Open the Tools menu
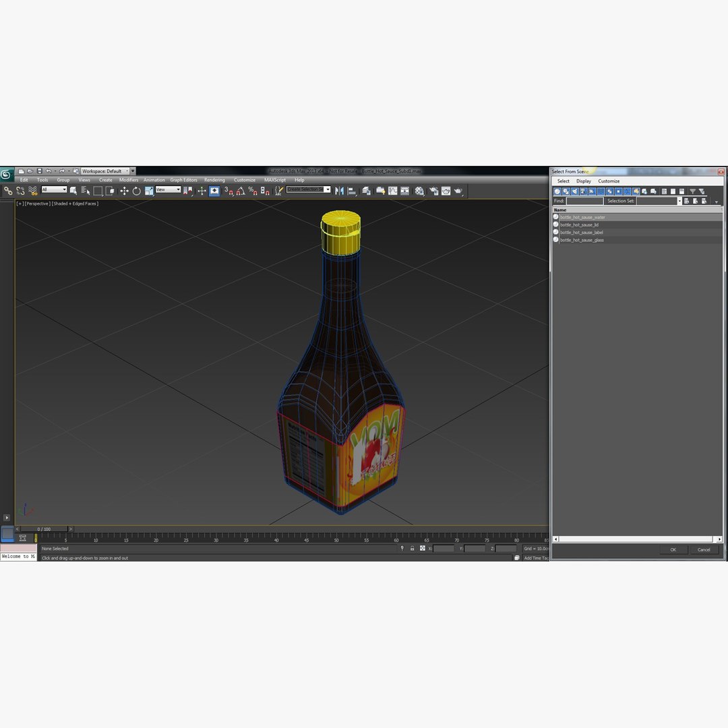Image resolution: width=728 pixels, height=728 pixels. pos(42,180)
